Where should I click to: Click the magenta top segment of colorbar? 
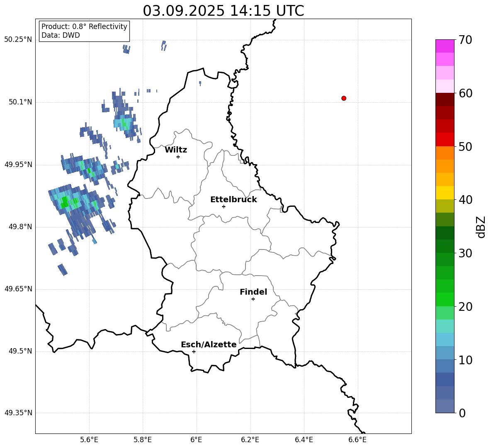(x=445, y=46)
